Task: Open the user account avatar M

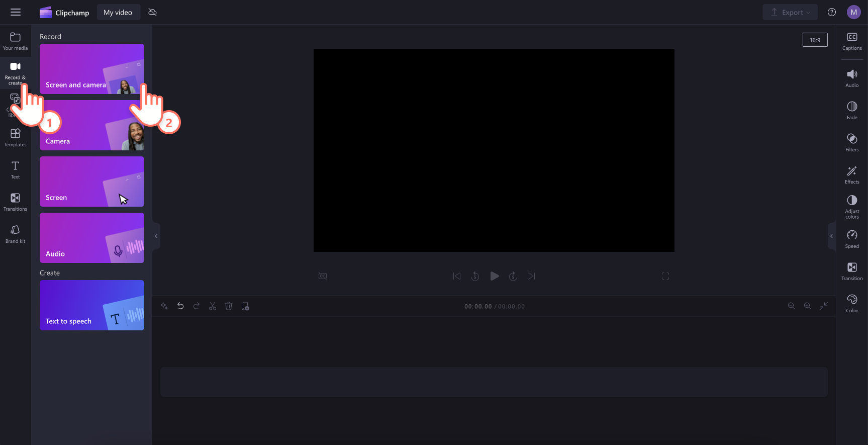Action: (854, 12)
